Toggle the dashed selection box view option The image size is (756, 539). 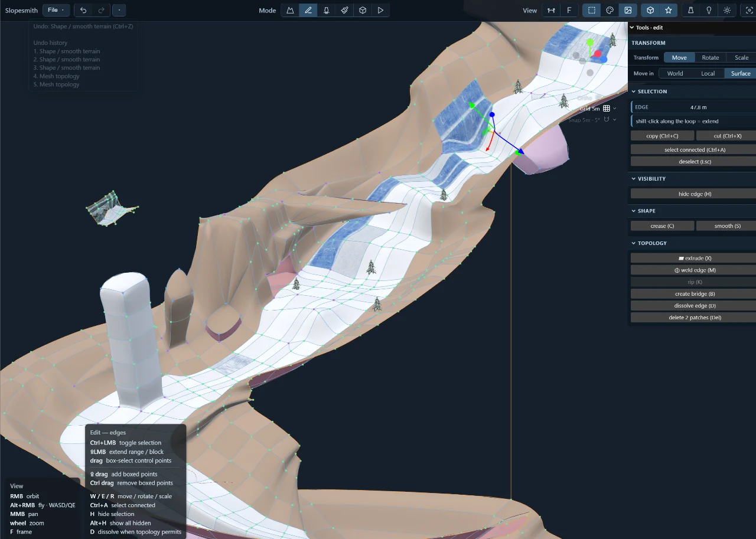[591, 10]
